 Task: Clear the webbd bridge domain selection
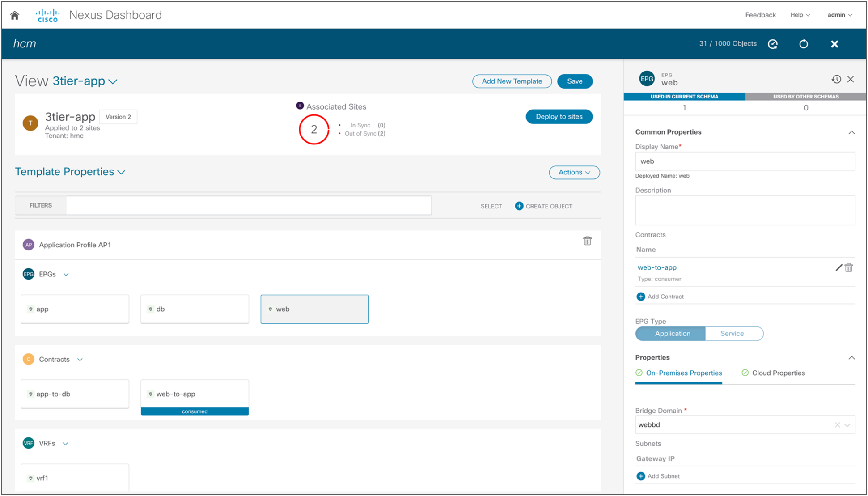point(837,425)
